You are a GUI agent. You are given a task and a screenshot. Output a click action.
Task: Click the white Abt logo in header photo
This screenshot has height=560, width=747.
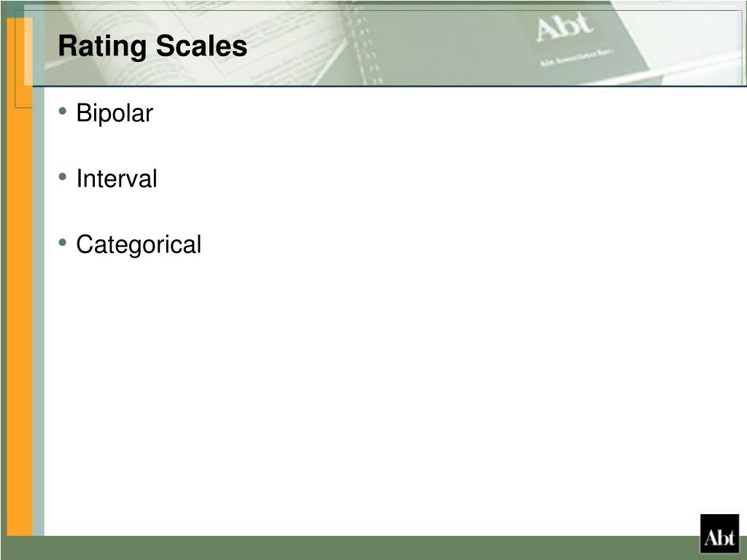pos(565,28)
